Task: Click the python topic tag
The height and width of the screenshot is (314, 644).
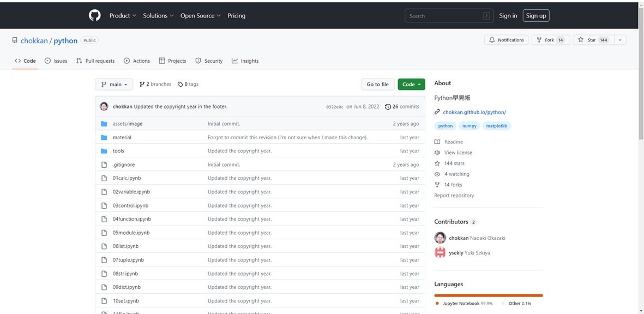Action: pyautogui.click(x=445, y=126)
